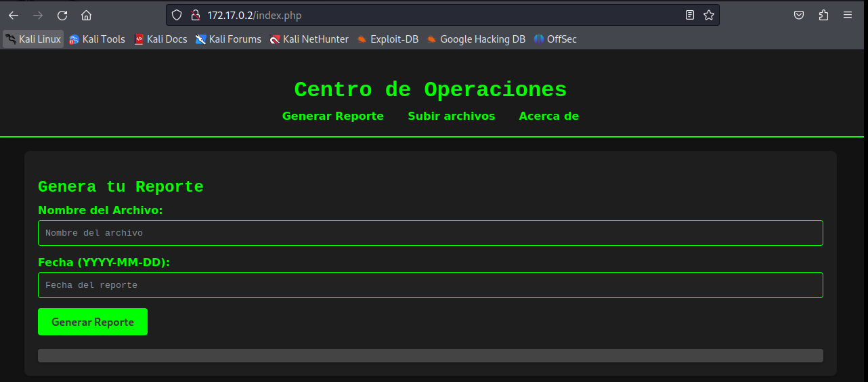The height and width of the screenshot is (382, 868).
Task: Click the browser Back arrow
Action: tap(14, 15)
